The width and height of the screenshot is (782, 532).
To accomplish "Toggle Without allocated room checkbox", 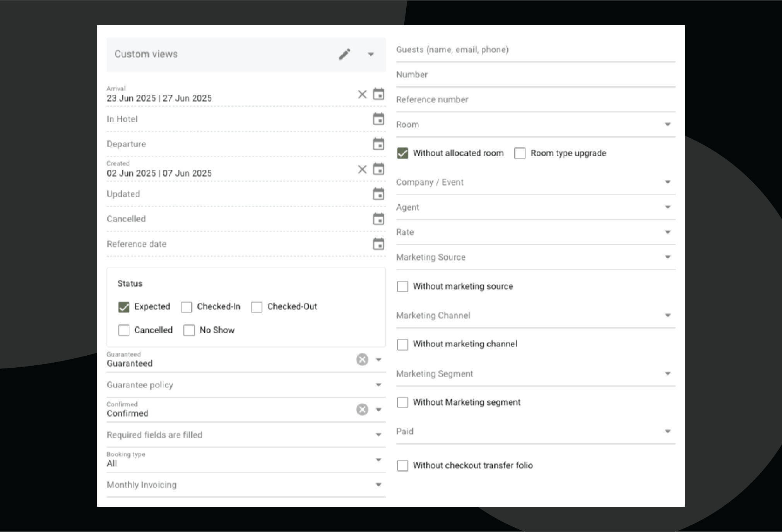I will [x=402, y=153].
